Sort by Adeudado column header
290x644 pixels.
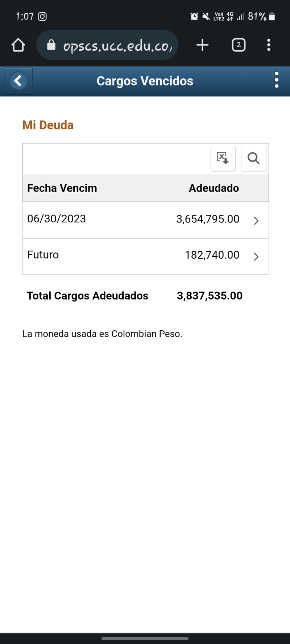pyautogui.click(x=214, y=188)
